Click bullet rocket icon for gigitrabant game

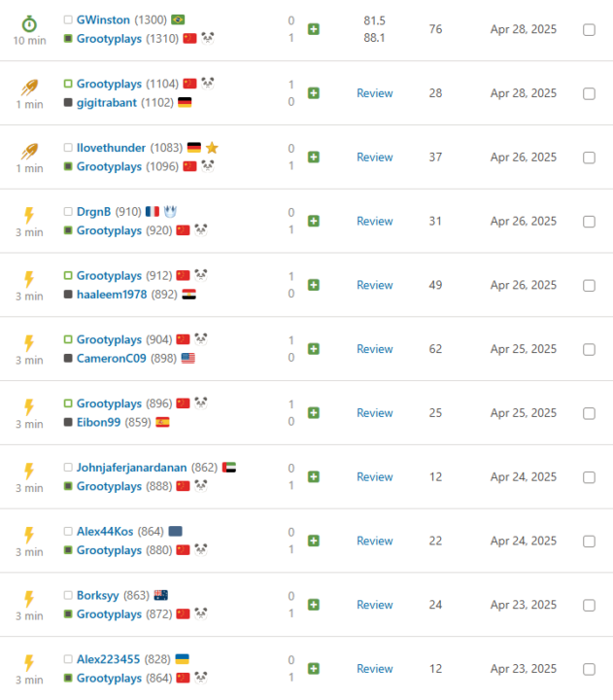[28, 87]
